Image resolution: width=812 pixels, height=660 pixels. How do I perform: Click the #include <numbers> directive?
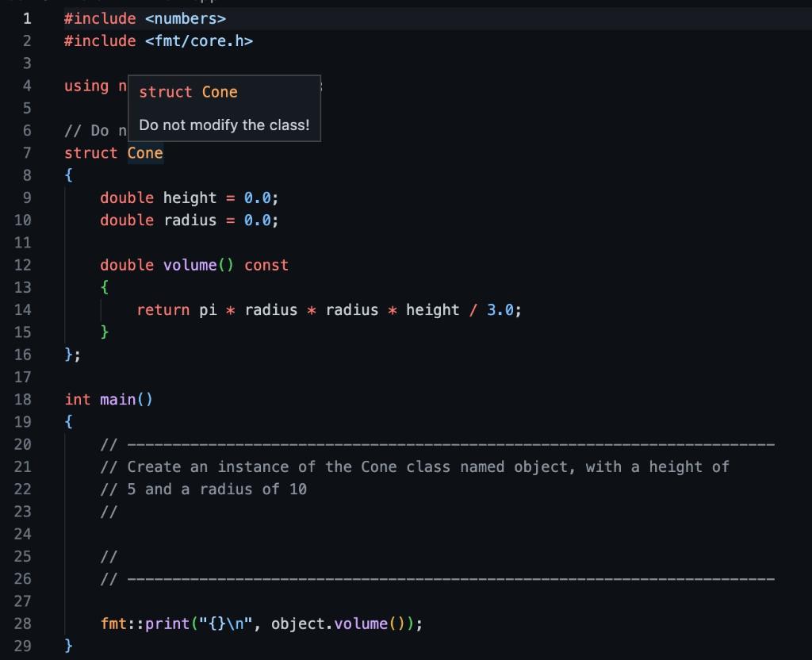(143, 18)
